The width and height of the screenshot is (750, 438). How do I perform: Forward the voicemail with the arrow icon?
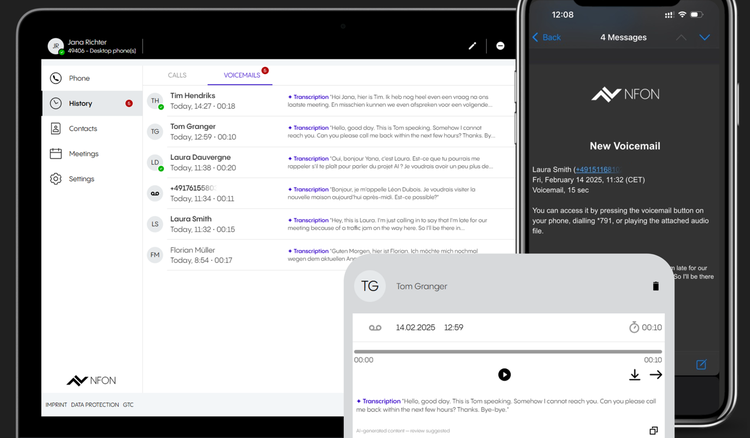pyautogui.click(x=656, y=375)
